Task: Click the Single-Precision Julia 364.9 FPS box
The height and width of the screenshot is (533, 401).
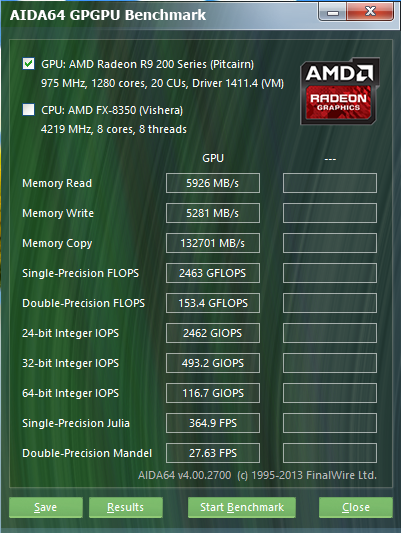Action: pyautogui.click(x=213, y=423)
